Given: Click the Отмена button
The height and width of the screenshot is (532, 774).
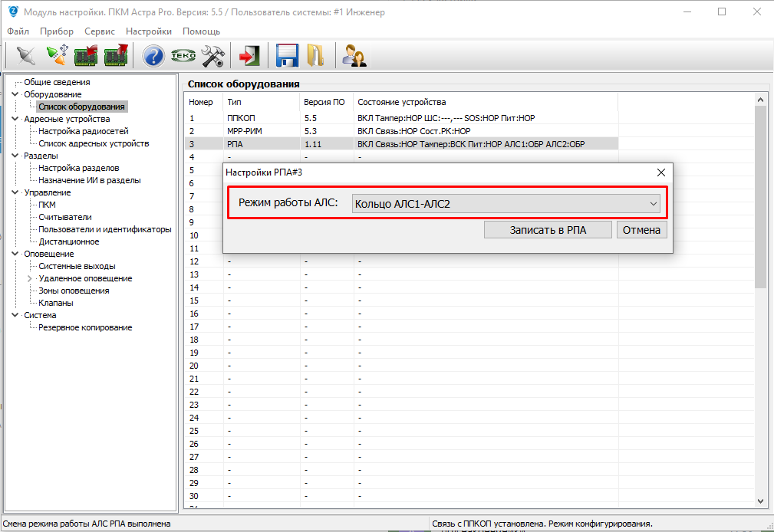Looking at the screenshot, I should coord(642,230).
